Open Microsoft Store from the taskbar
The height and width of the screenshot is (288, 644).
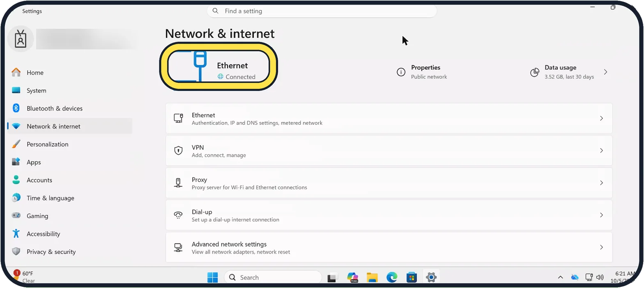[x=412, y=278]
